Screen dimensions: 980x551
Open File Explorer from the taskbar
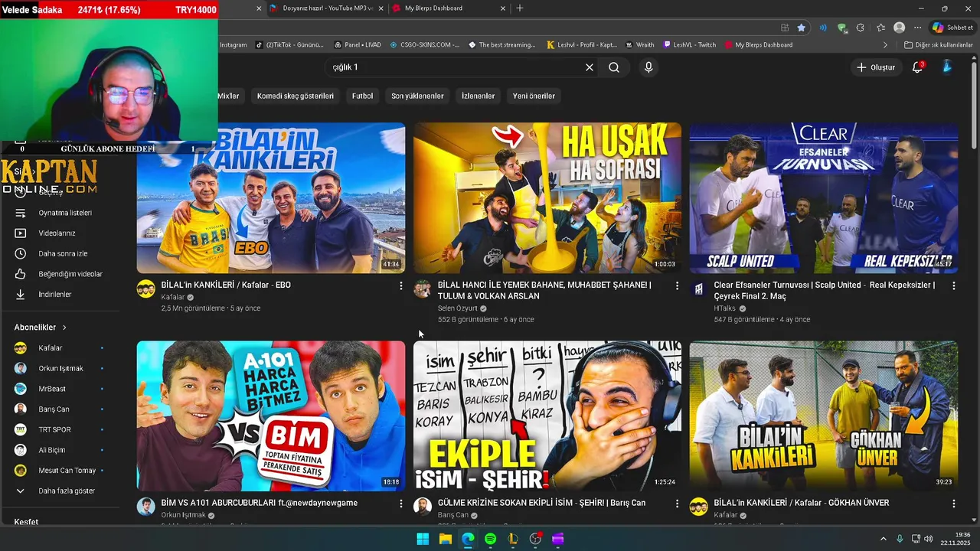445,539
